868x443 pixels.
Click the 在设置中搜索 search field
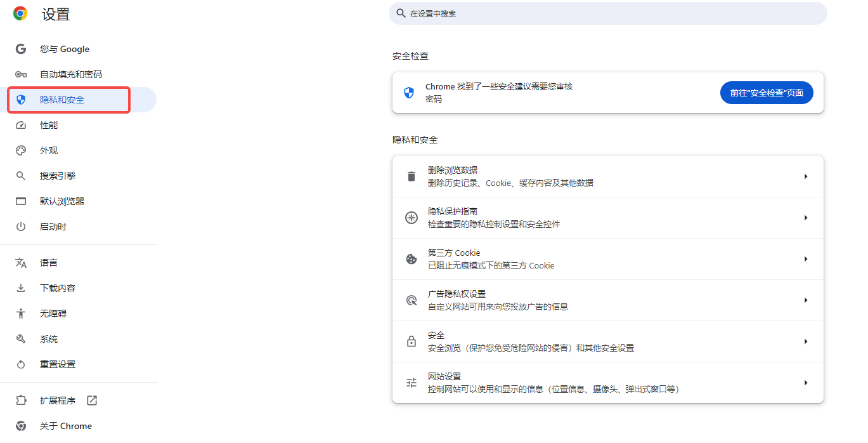point(608,13)
